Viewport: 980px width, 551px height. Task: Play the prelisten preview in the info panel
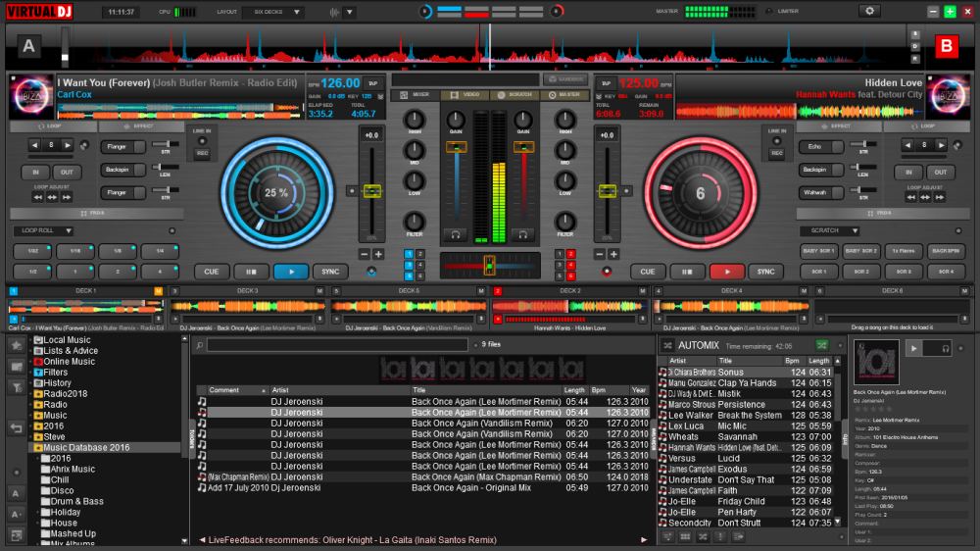[913, 348]
